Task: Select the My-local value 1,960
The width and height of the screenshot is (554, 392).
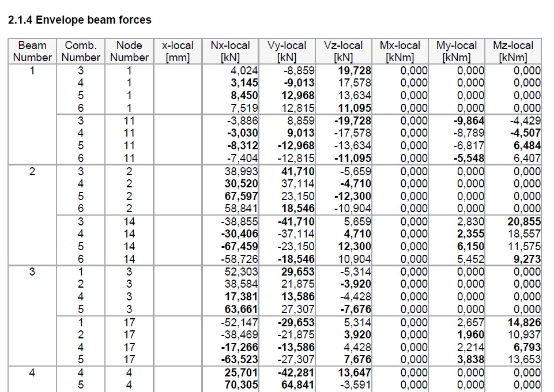Action: pos(470,334)
